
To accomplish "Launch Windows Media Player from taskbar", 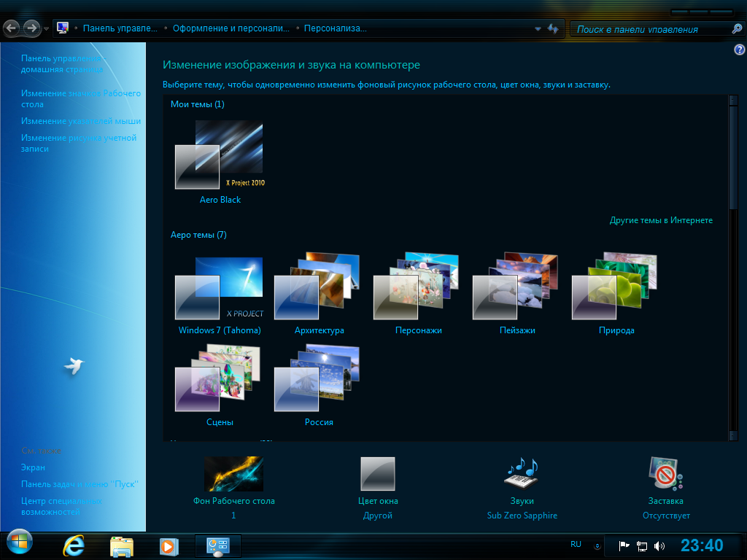I will coord(169,546).
